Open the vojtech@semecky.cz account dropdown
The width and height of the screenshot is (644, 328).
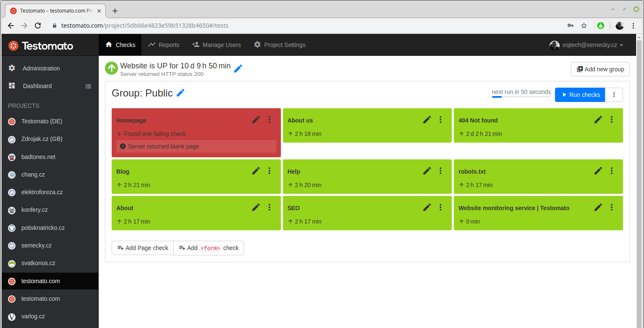pos(586,45)
